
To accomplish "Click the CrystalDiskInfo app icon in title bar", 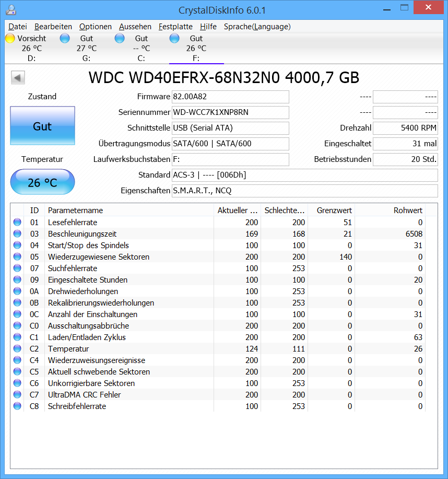I will point(11,10).
